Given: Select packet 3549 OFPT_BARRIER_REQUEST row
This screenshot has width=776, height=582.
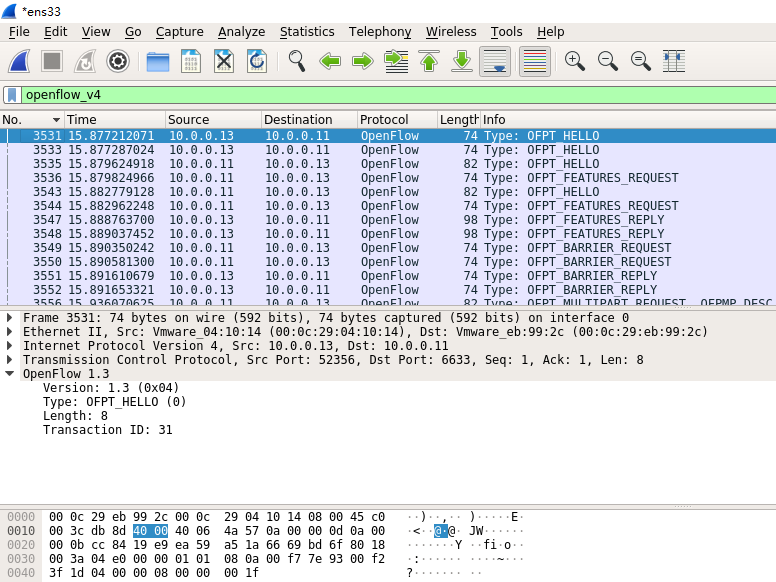Looking at the screenshot, I should pyautogui.click(x=388, y=248).
